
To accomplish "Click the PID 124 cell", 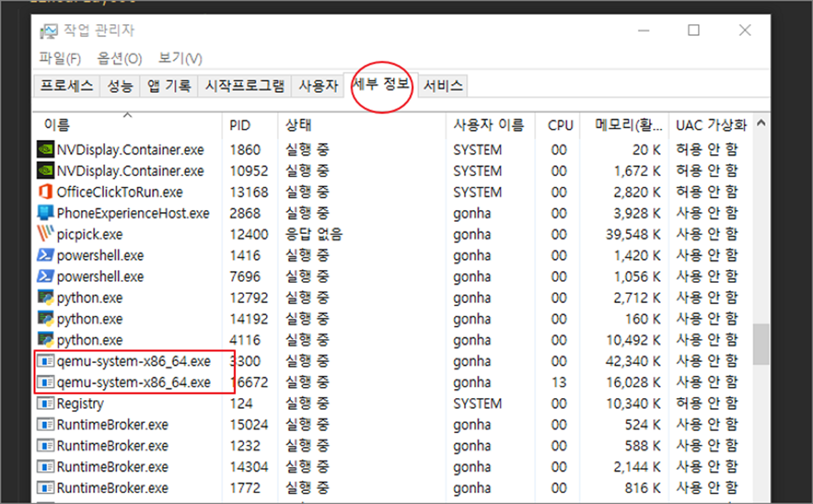I will [x=241, y=403].
